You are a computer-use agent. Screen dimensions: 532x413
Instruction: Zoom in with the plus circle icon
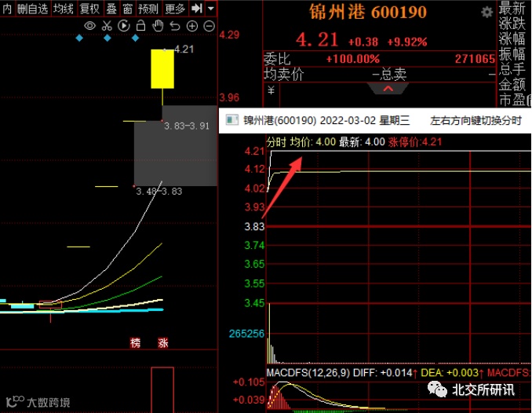(192, 26)
